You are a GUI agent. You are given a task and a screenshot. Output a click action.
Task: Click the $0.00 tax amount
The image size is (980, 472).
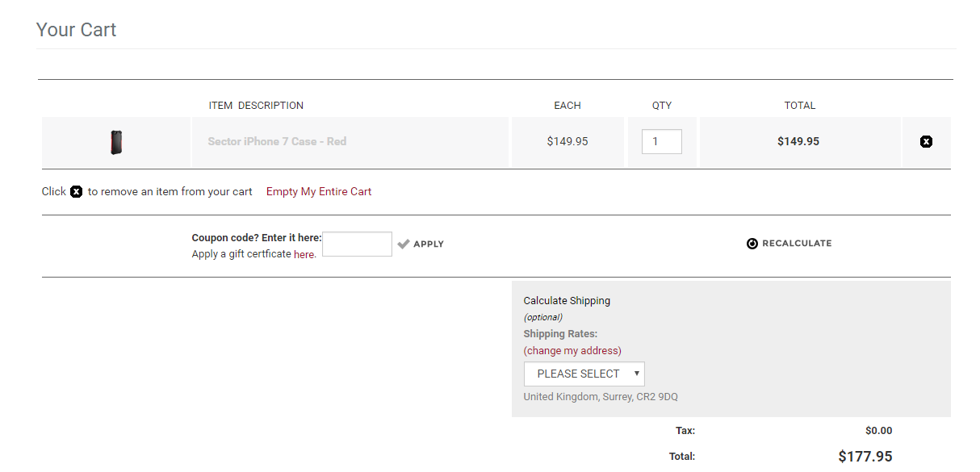point(878,431)
